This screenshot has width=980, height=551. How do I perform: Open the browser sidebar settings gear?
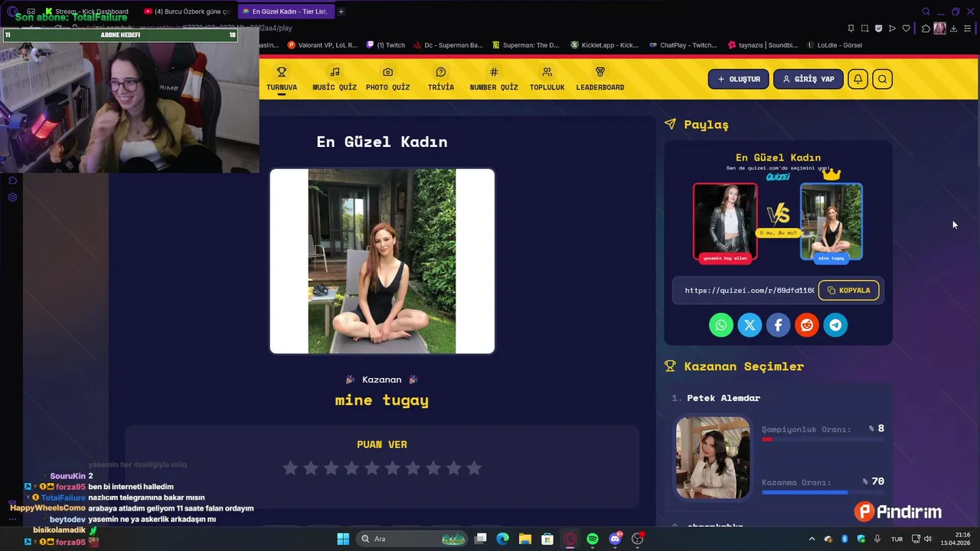tap(12, 197)
